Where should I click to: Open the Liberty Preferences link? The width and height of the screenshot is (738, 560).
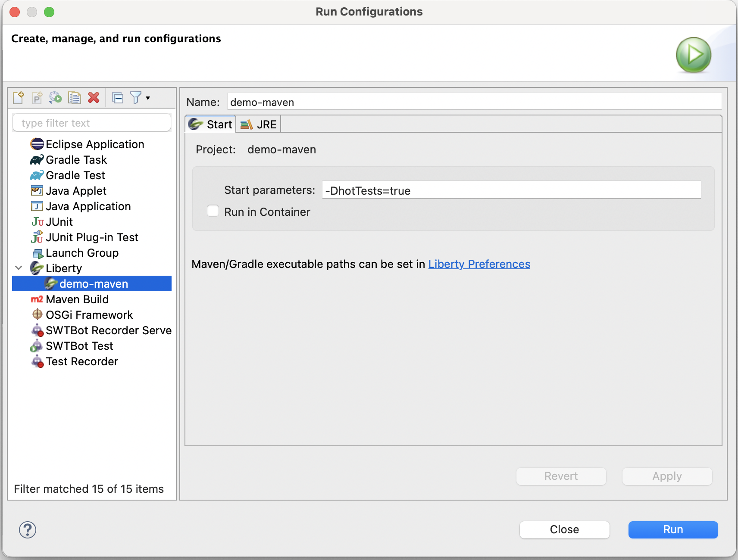tap(479, 264)
